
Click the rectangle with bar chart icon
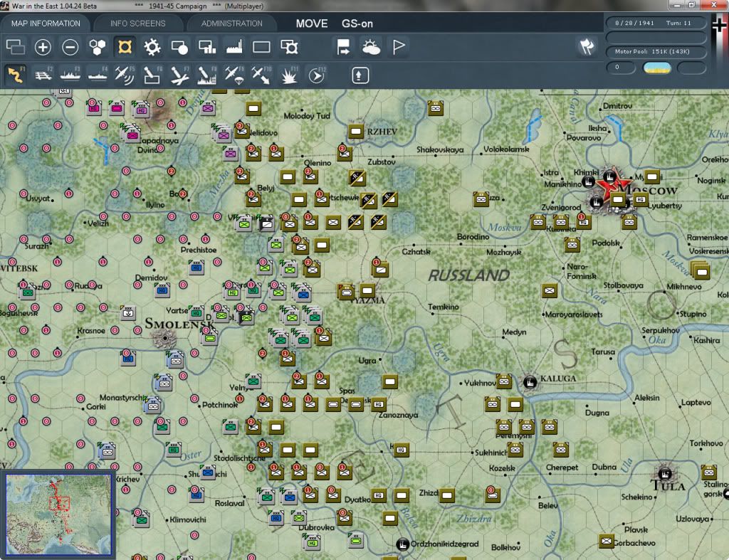(207, 47)
